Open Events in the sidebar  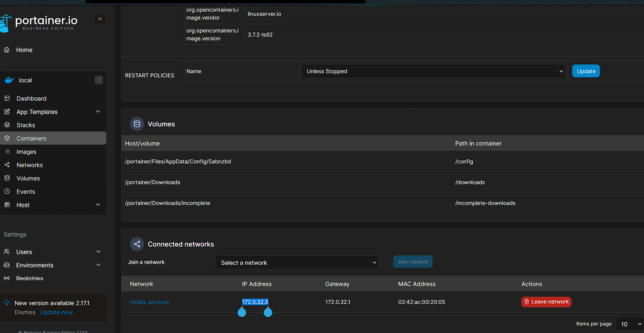(x=26, y=192)
